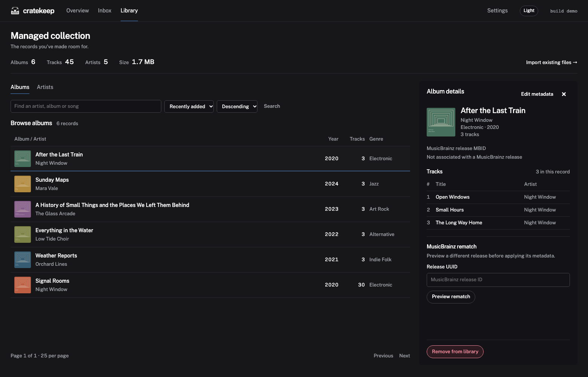This screenshot has height=377, width=588.
Task: Open the Descending order dropdown
Action: pos(237,106)
